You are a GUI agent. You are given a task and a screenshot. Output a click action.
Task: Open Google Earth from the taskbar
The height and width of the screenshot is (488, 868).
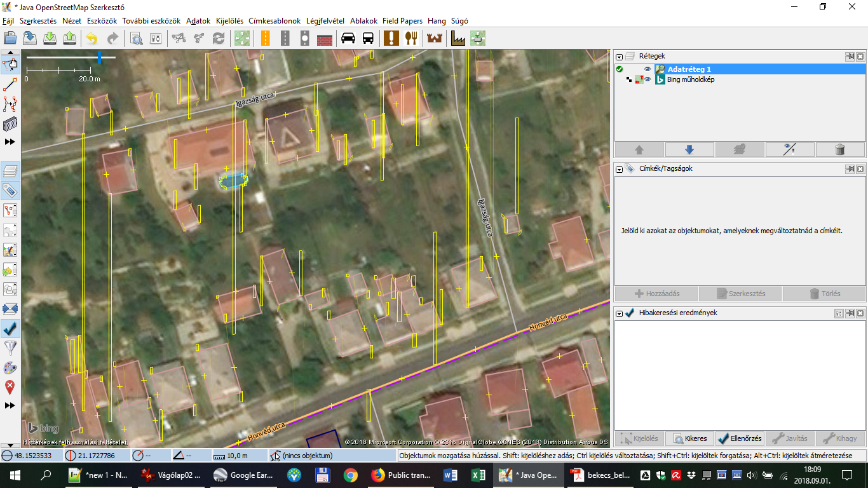245,475
